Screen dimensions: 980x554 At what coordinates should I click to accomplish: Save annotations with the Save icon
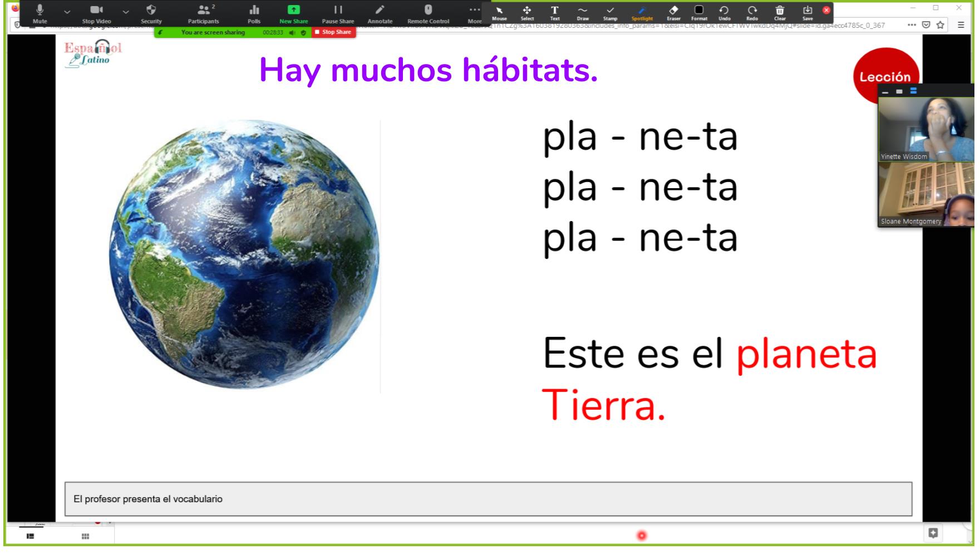point(807,12)
